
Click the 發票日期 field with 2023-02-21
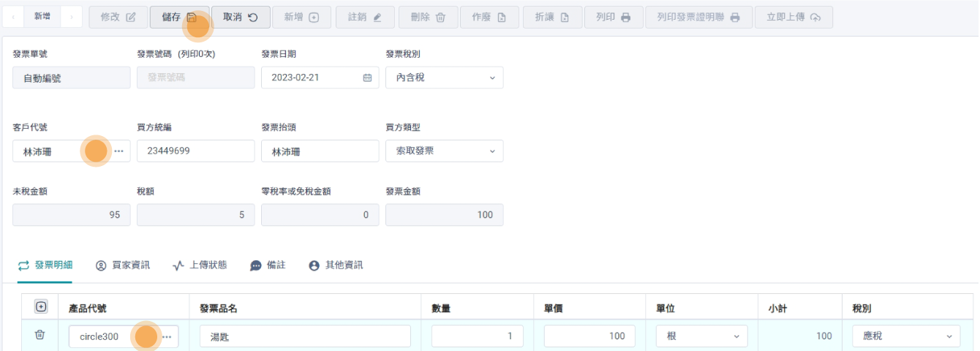tap(320, 78)
